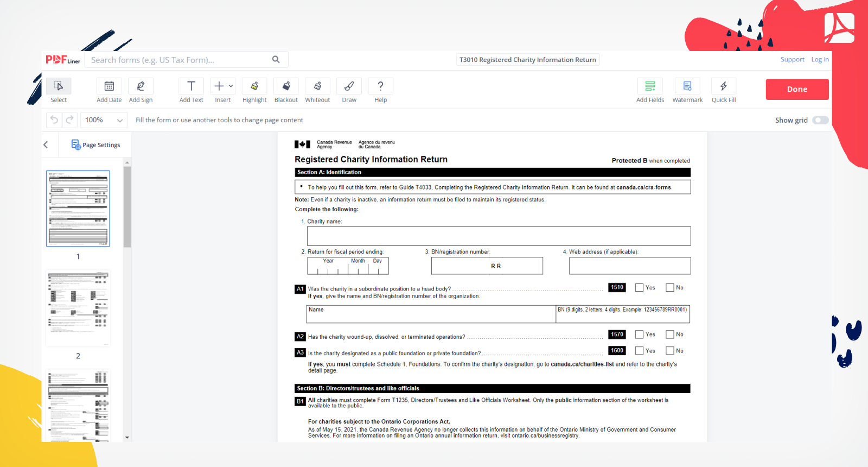The image size is (868, 467).
Task: Click the Registered Charity Information Return heading
Action: [x=371, y=159]
